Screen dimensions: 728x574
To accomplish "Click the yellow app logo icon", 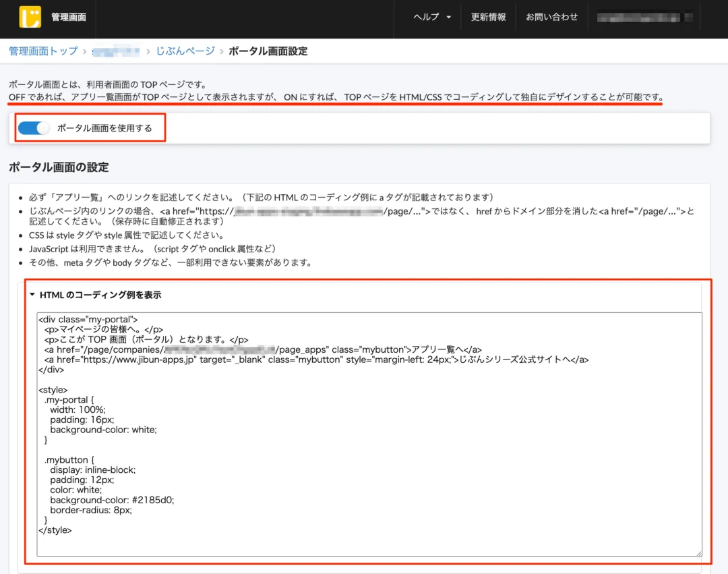I will [x=30, y=17].
